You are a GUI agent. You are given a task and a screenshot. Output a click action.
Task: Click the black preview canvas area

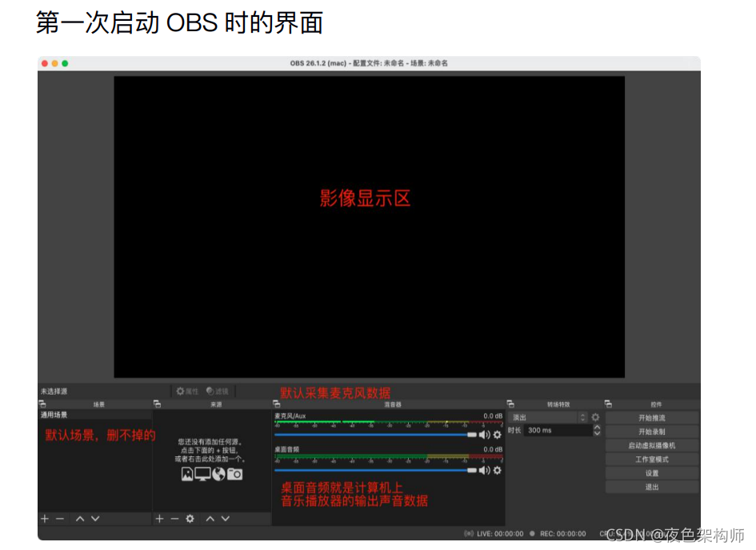pyautogui.click(x=370, y=227)
